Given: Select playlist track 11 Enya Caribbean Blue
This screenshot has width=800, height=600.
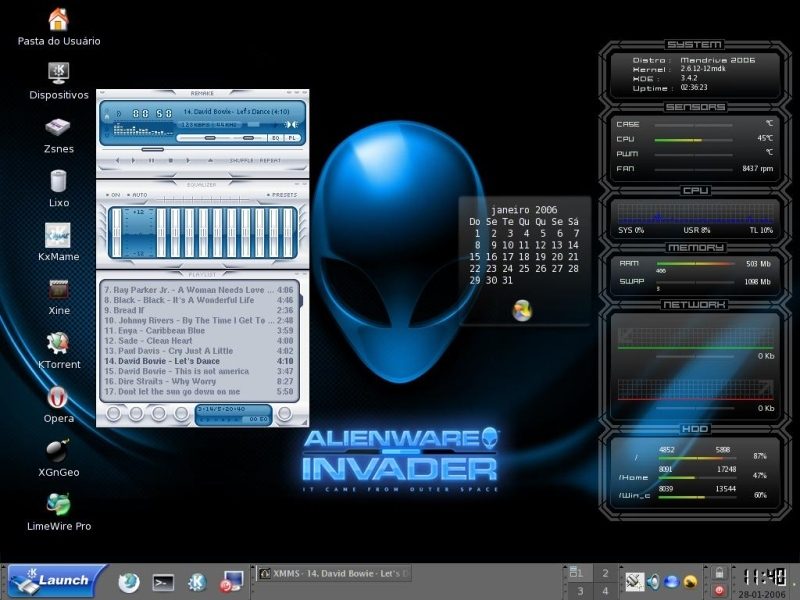Looking at the screenshot, I should pyautogui.click(x=198, y=331).
